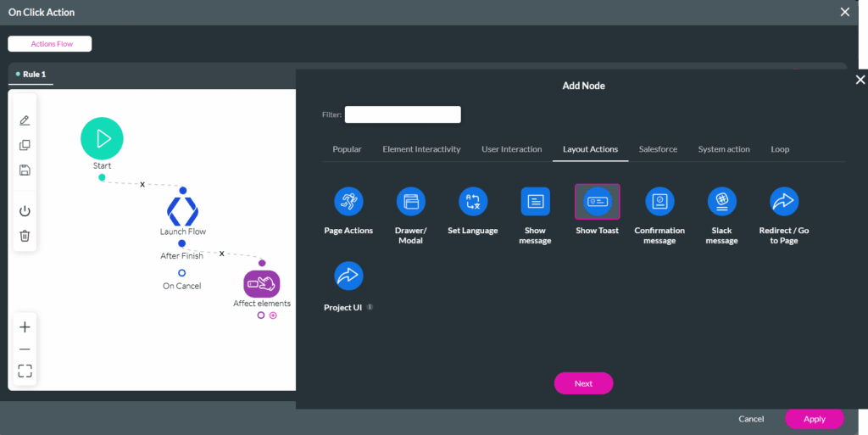This screenshot has height=435, width=868.
Task: Click the Next button
Action: (583, 383)
